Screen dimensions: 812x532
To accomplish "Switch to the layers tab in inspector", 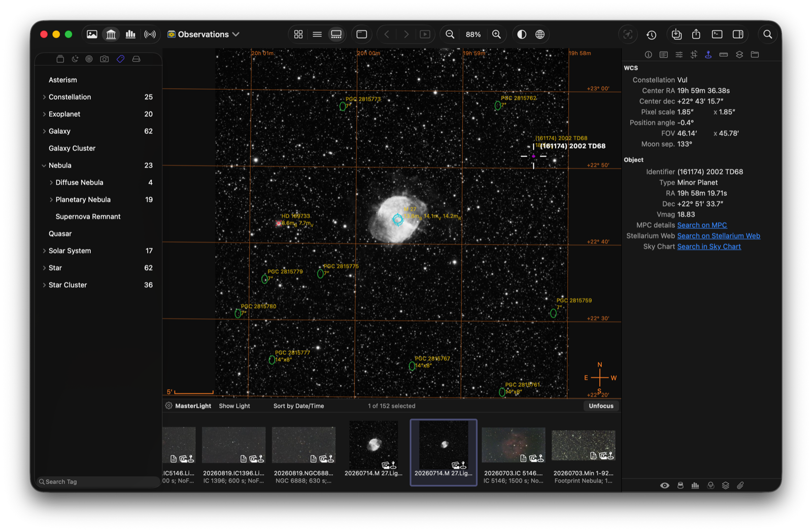I will 739,55.
